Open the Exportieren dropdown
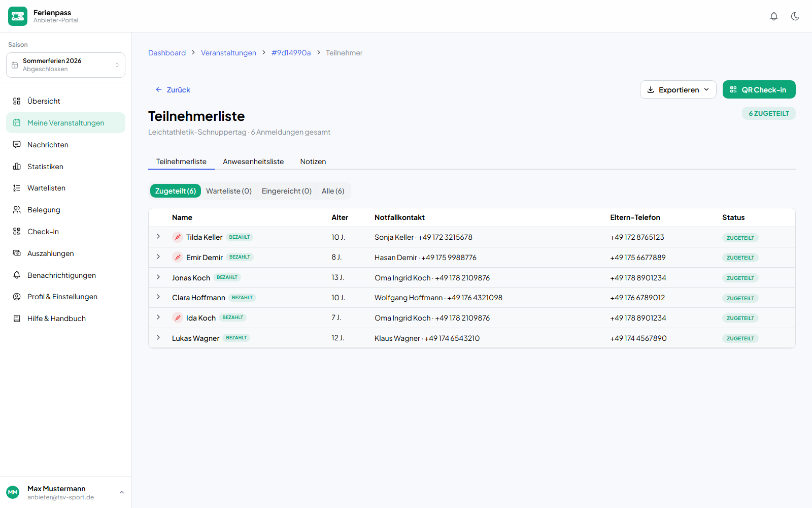 point(678,89)
